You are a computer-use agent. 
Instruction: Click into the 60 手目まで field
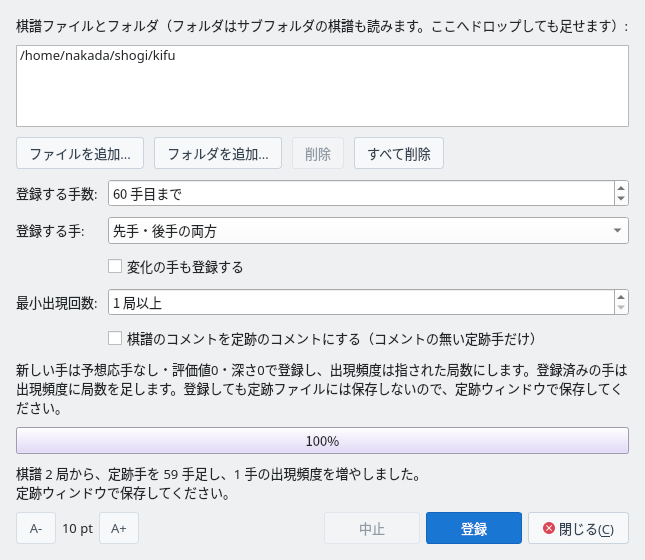(x=361, y=193)
